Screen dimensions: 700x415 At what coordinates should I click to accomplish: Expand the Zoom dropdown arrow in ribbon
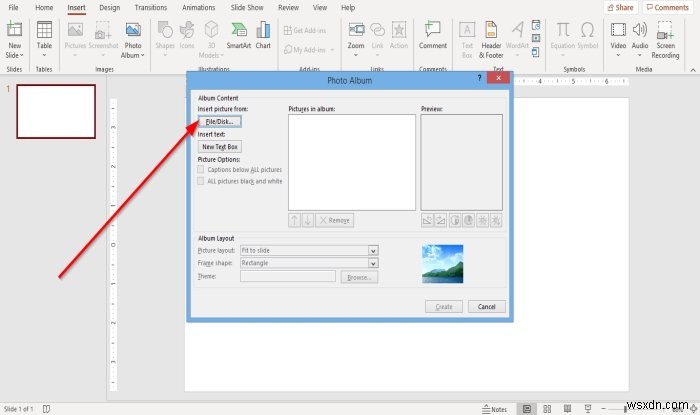[356, 55]
